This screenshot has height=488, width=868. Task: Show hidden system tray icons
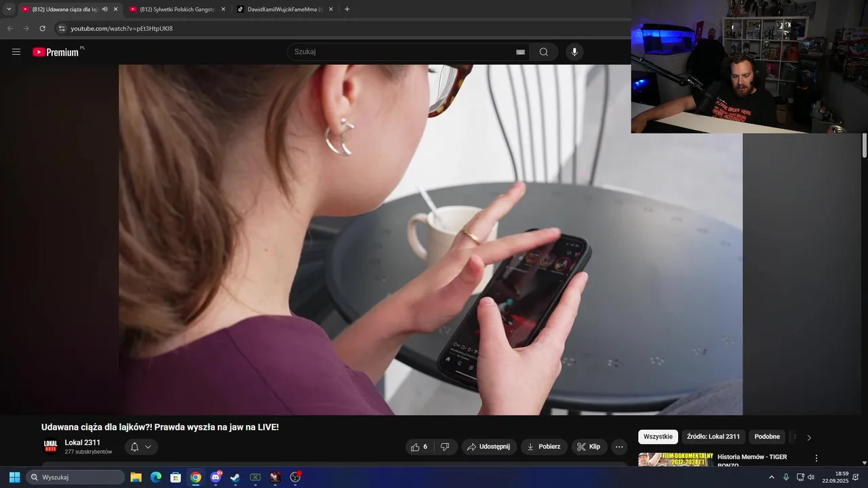pyautogui.click(x=771, y=477)
